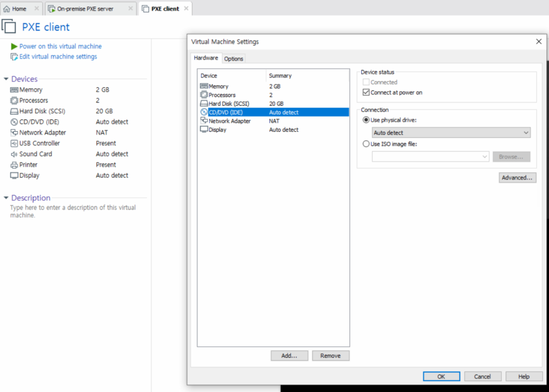549x392 pixels.
Task: Click the Network Adapter icon in Devices panel
Action: tap(14, 132)
